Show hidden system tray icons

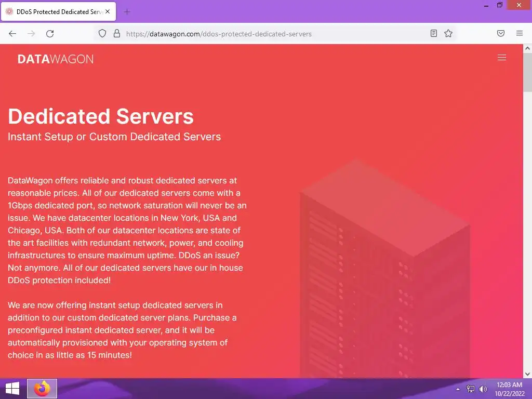point(458,389)
